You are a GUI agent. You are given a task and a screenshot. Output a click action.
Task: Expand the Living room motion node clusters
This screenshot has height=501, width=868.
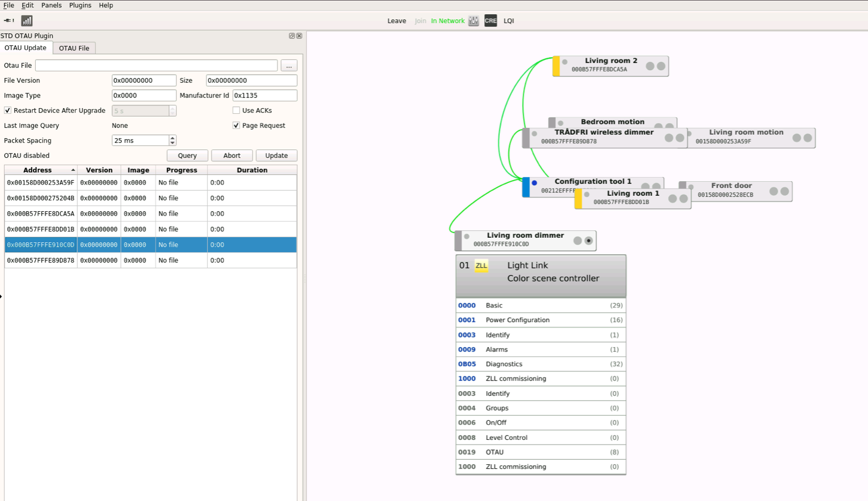coord(808,138)
